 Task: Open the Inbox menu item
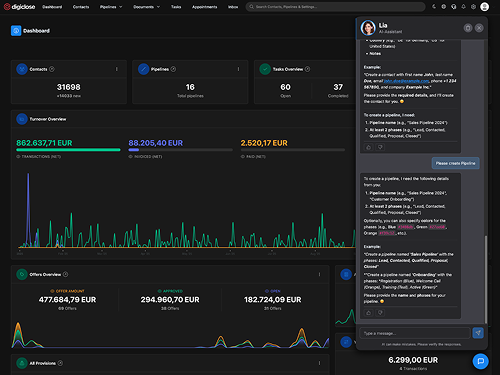[x=233, y=7]
